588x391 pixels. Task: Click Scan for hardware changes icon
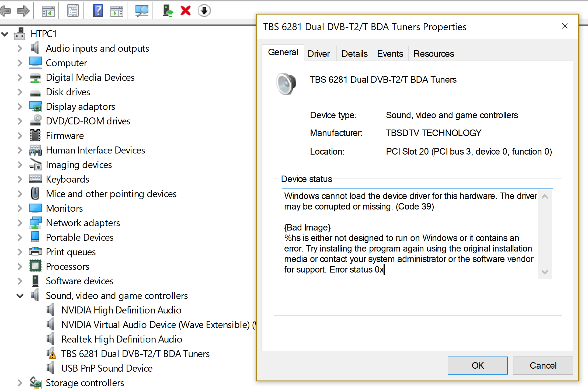pos(142,11)
